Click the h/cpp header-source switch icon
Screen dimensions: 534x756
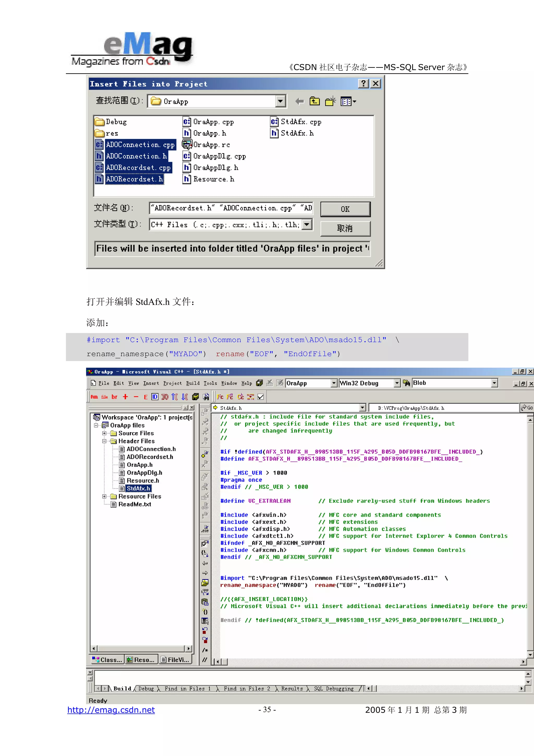click(x=205, y=592)
